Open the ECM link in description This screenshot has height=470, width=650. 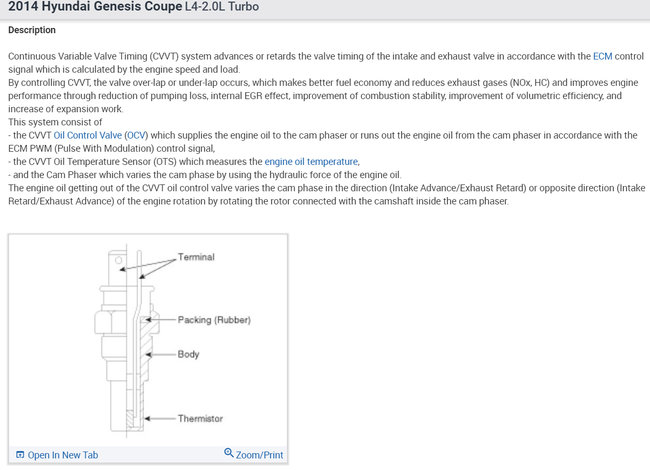pos(602,56)
